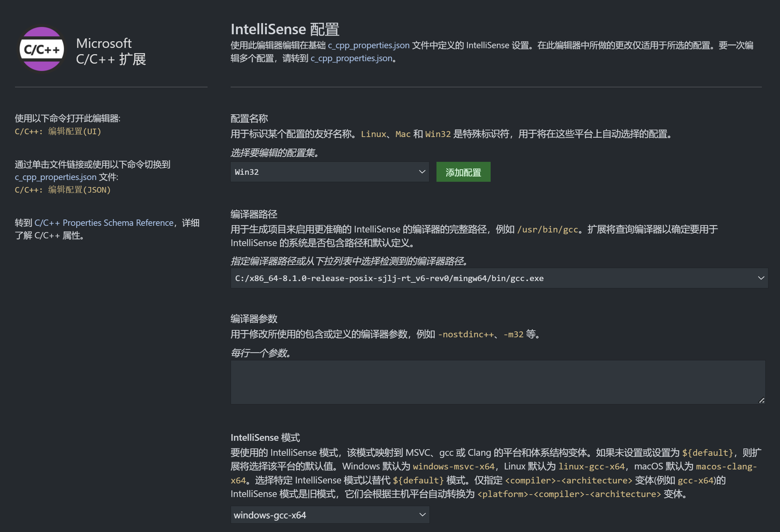The height and width of the screenshot is (532, 780).
Task: Click the C/C++ extension logo icon
Action: [x=41, y=49]
